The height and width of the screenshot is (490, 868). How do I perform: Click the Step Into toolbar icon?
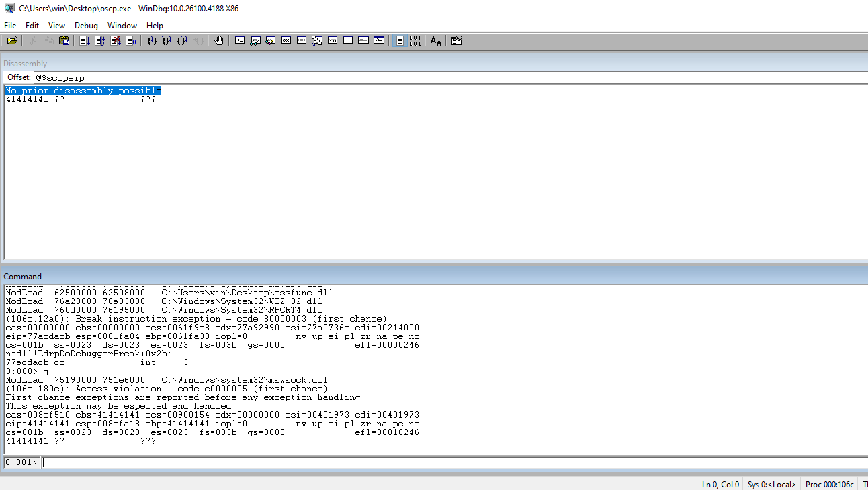coord(152,41)
